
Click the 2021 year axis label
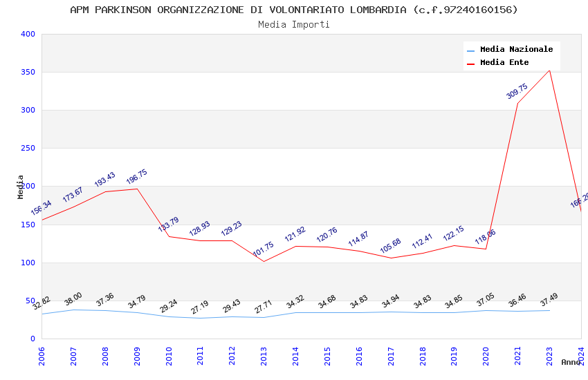(x=517, y=356)
